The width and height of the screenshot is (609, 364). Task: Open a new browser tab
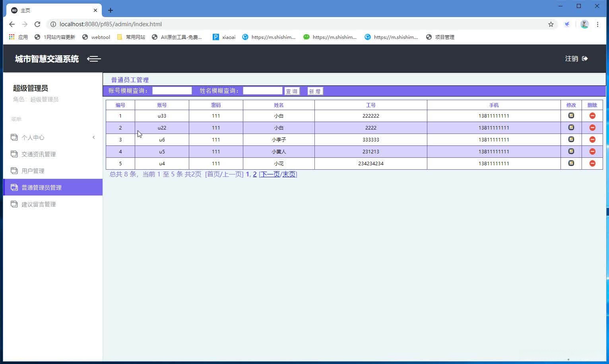[x=111, y=10]
